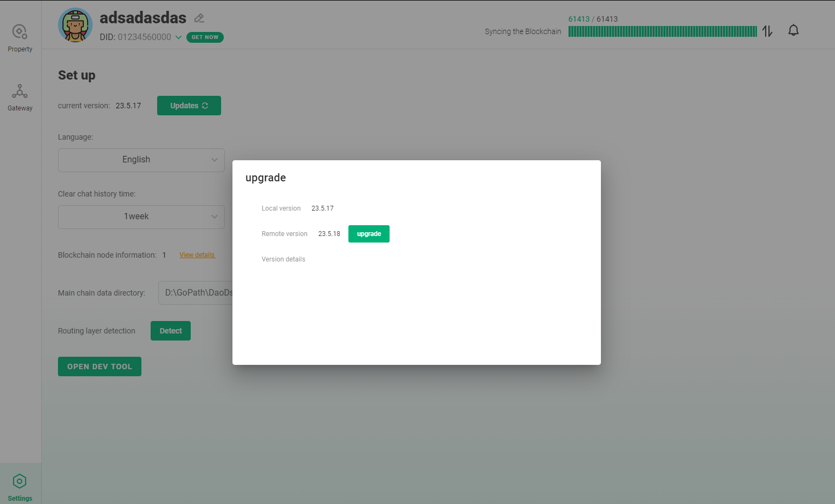Image resolution: width=835 pixels, height=504 pixels.
Task: Open the View details link
Action: tap(197, 255)
